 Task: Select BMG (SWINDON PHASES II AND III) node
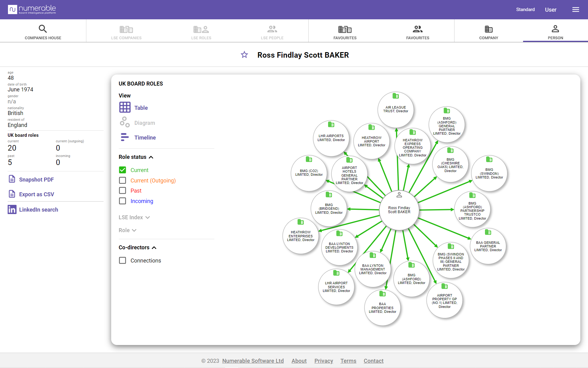pos(451,260)
